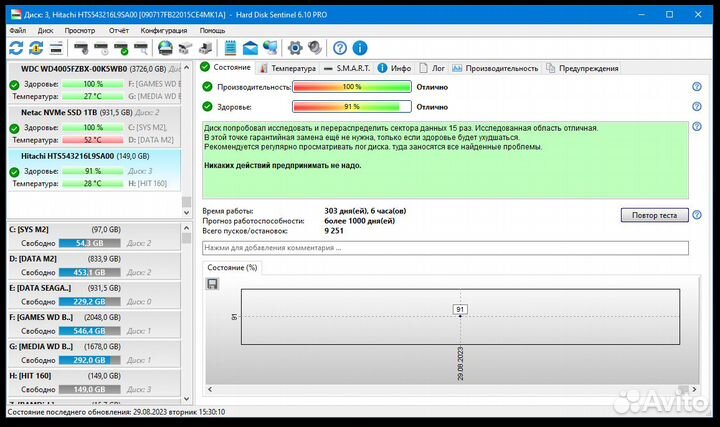Image resolution: width=720 pixels, height=427 pixels.
Task: Click the stacked horizontal bars toolbar icon
Action: pos(56,48)
